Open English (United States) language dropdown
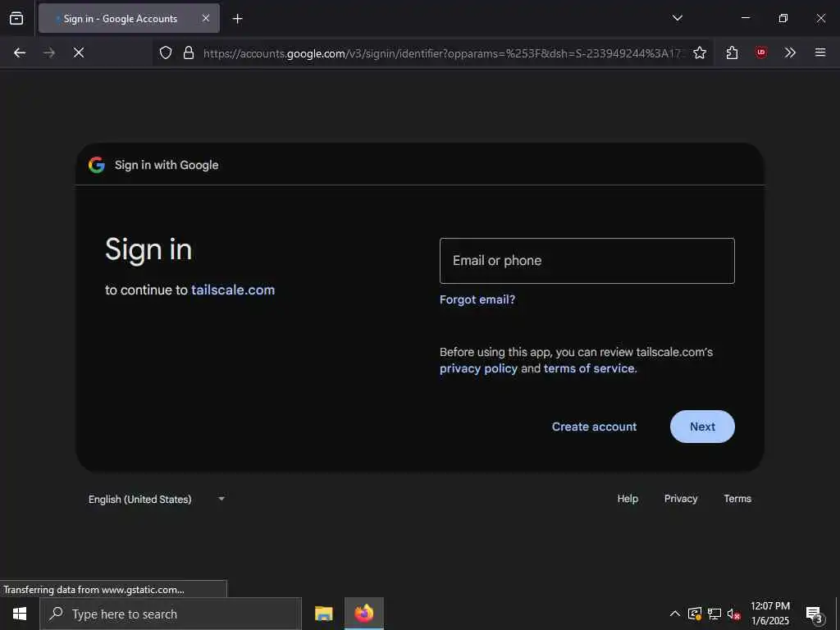 (157, 499)
